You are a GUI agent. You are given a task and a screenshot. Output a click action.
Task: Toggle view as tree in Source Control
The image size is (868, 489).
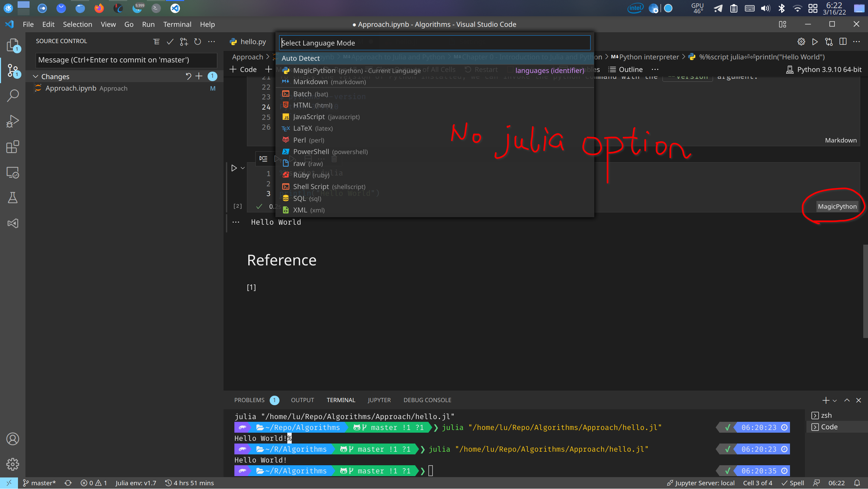[156, 41]
